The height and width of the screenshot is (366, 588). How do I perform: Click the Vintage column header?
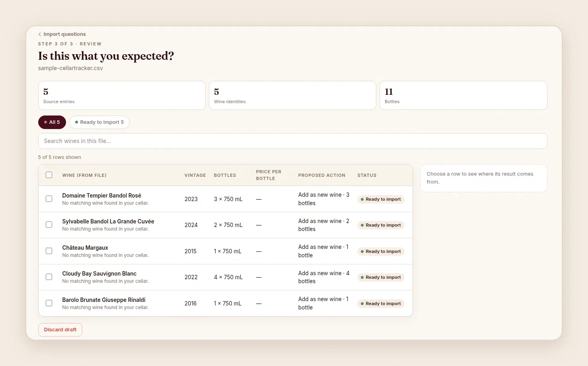195,175
